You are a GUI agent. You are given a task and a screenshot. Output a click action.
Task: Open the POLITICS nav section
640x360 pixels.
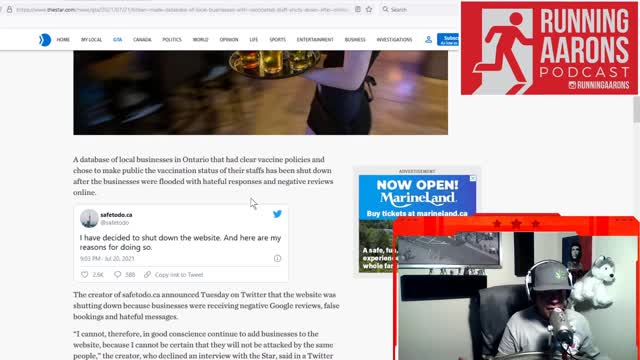tap(172, 40)
